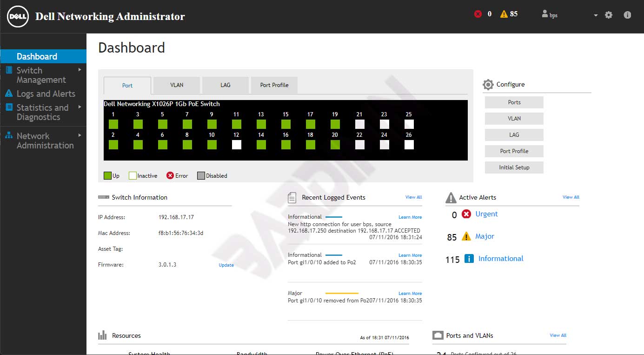Click View All for Active Alerts
The height and width of the screenshot is (355, 644).
pyautogui.click(x=571, y=197)
